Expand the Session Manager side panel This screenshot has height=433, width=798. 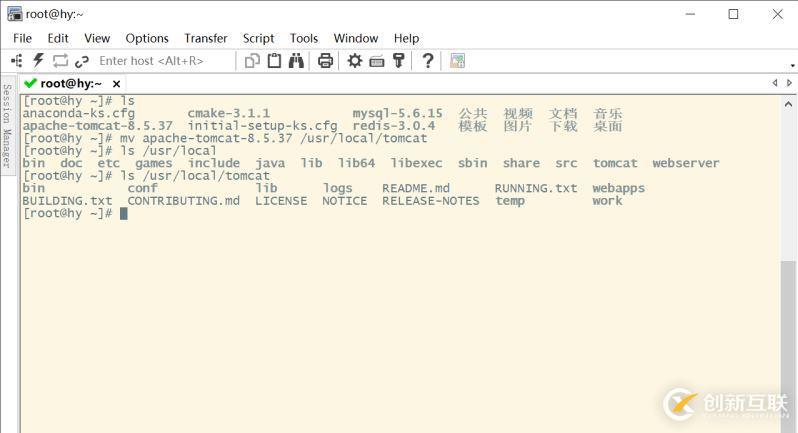pos(7,126)
